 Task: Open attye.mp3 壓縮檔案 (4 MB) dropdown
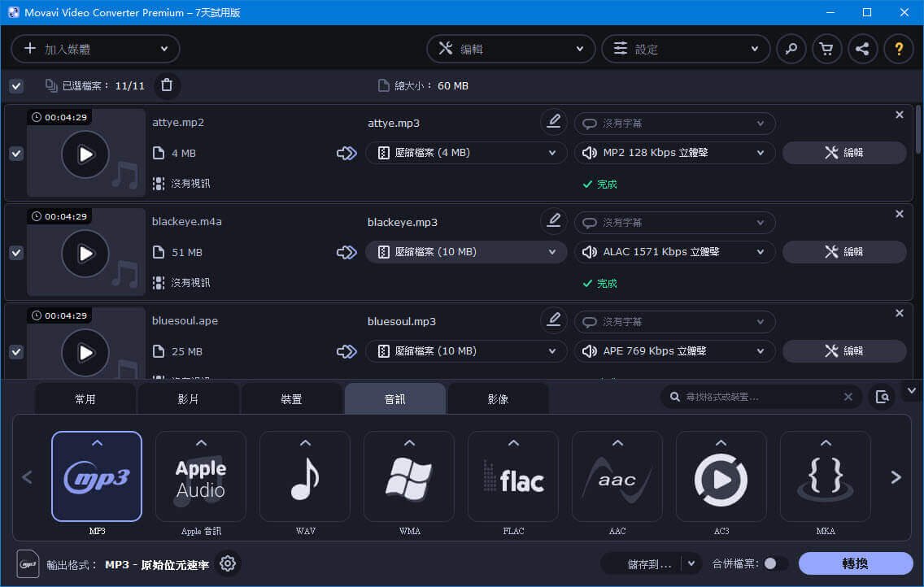click(x=466, y=153)
